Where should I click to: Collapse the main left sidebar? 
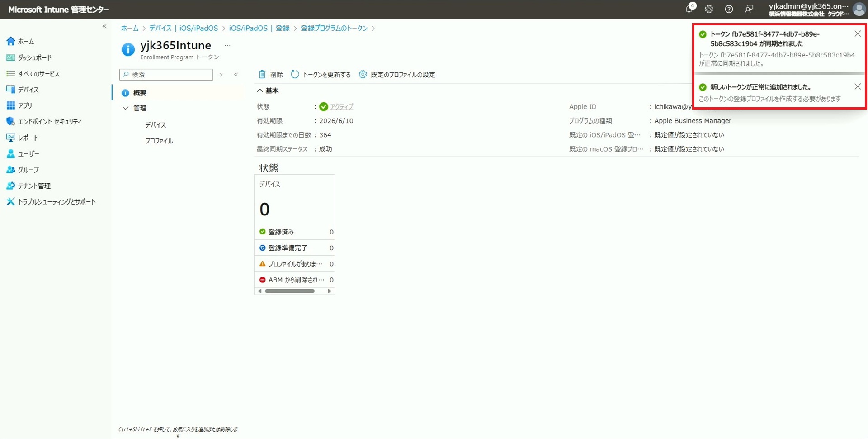(x=104, y=26)
